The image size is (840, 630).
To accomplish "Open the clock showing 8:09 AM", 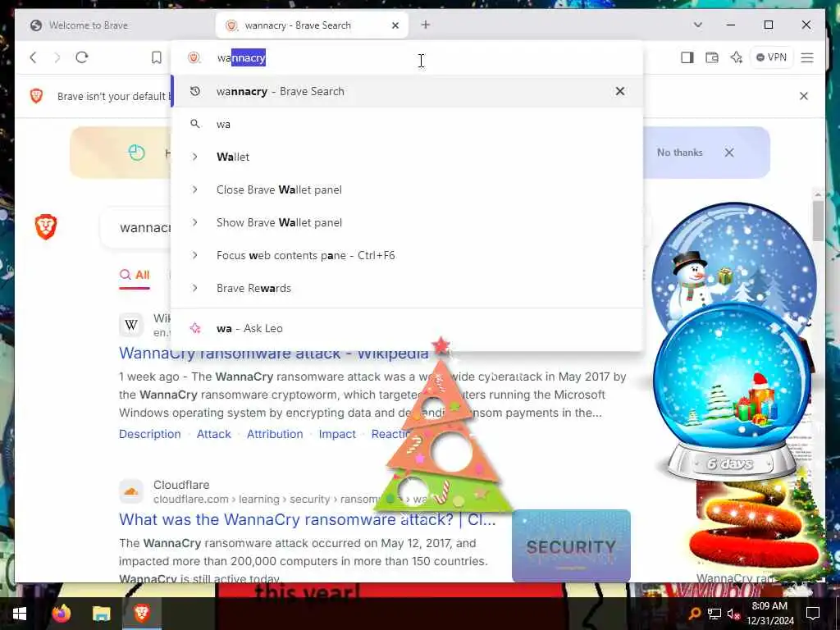I will 770,614.
